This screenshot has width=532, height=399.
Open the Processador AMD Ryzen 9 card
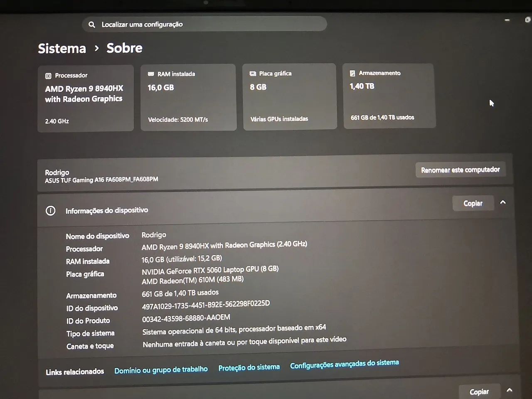[86, 99]
